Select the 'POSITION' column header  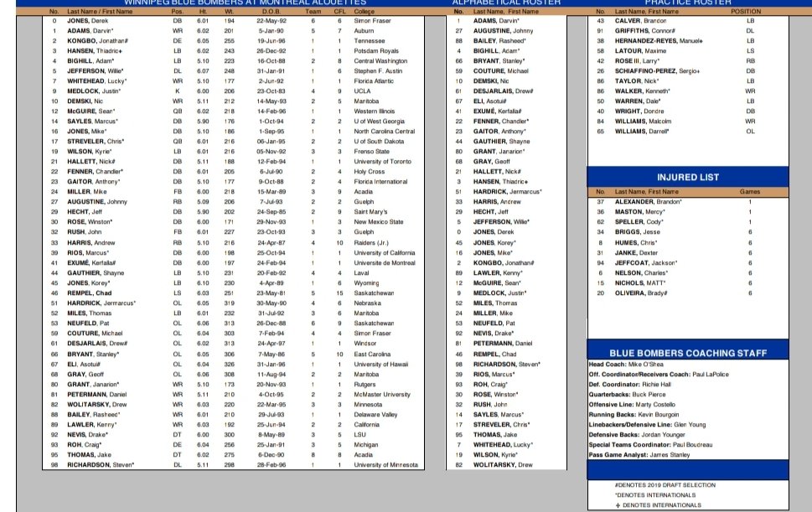click(x=746, y=12)
